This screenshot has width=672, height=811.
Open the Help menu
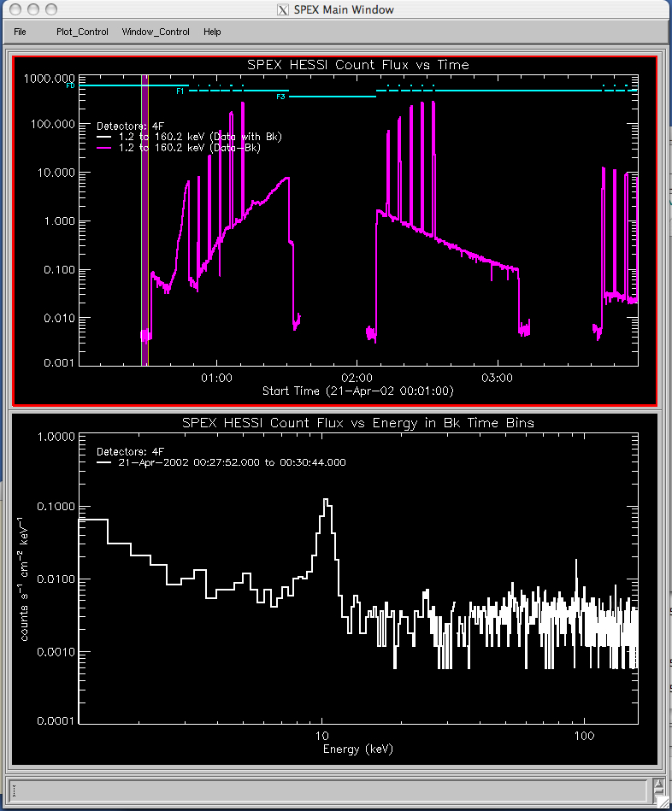click(212, 32)
